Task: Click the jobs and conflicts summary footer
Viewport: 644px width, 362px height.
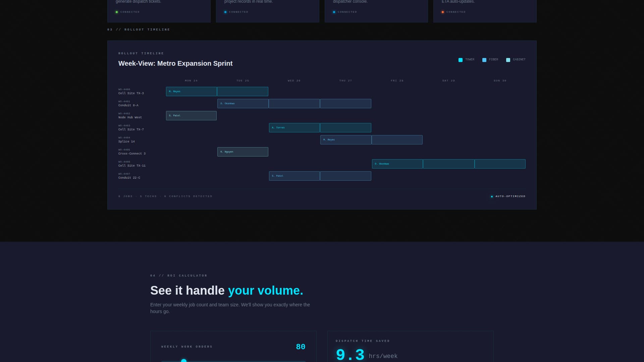Action: tap(165, 196)
